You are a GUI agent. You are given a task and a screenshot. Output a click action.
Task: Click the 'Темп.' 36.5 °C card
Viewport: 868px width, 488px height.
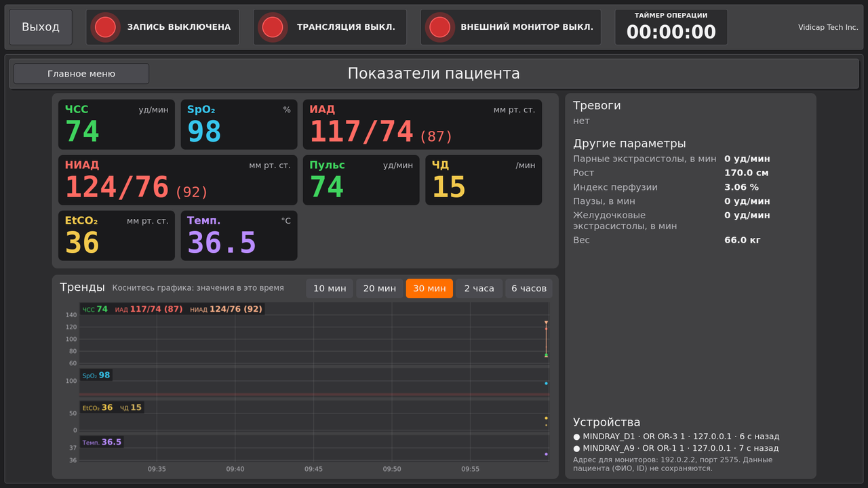pyautogui.click(x=239, y=236)
